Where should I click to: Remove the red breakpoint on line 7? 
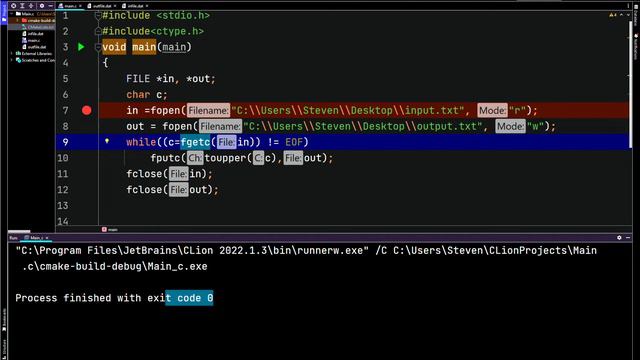[x=87, y=110]
